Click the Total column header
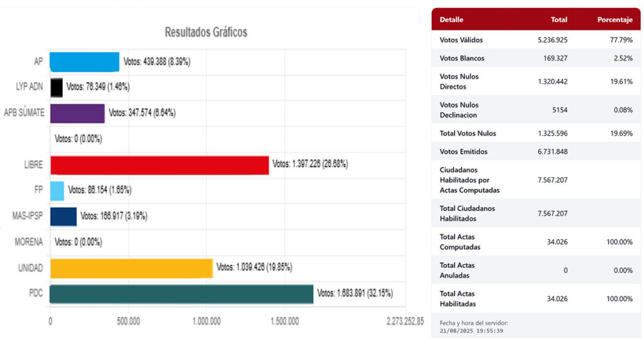This screenshot has width=644, height=338. 558,19
